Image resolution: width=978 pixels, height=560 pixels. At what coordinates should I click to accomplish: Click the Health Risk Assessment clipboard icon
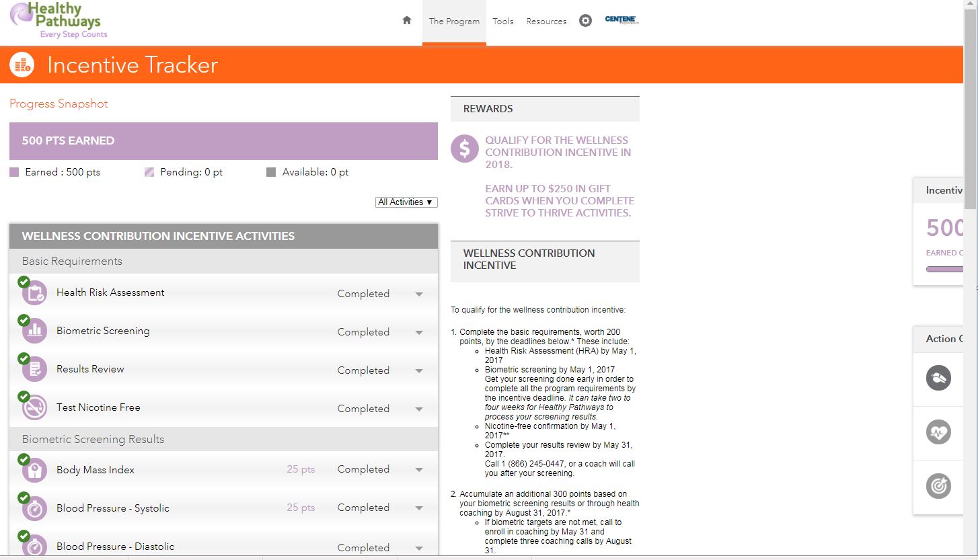pyautogui.click(x=34, y=292)
